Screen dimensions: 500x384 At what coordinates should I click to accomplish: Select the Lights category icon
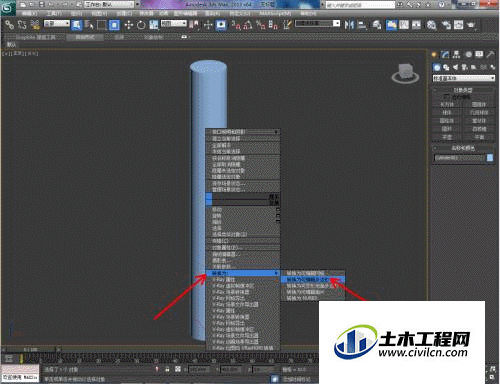(455, 68)
